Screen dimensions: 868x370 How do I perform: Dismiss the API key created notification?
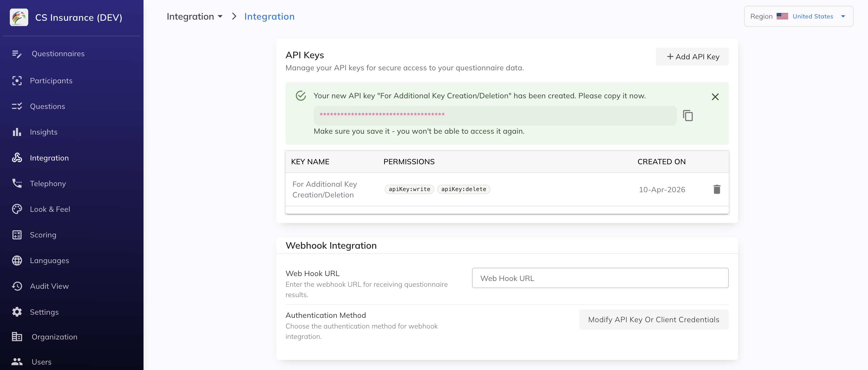tap(715, 97)
